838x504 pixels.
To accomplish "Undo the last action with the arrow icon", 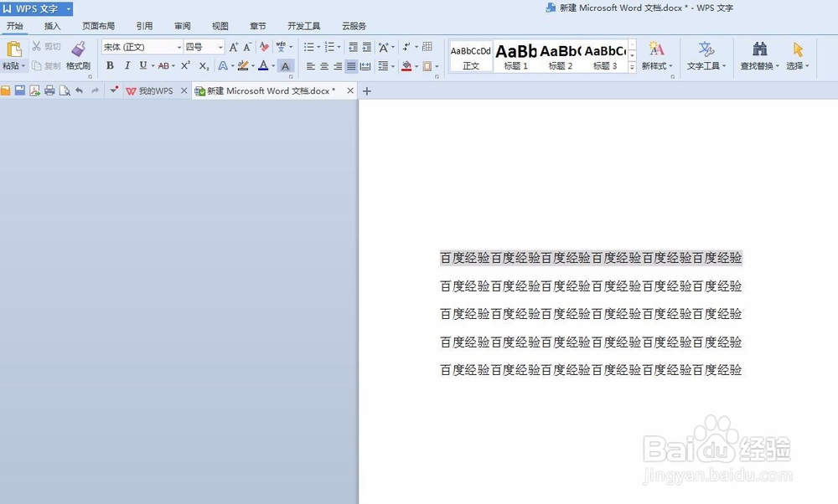I will (79, 90).
